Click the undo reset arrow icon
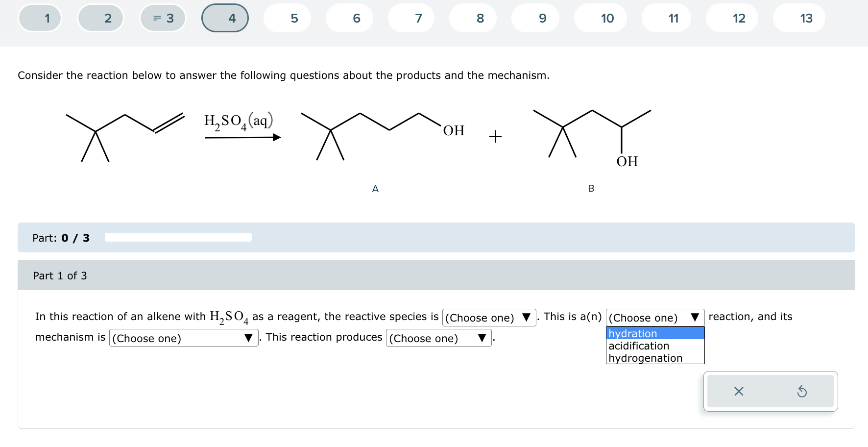The image size is (868, 447). click(802, 391)
